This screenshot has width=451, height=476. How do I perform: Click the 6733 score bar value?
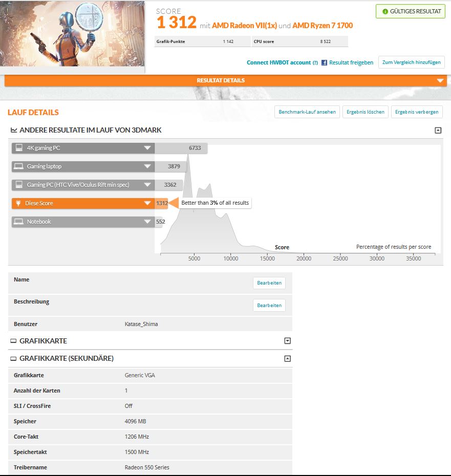[x=195, y=148]
